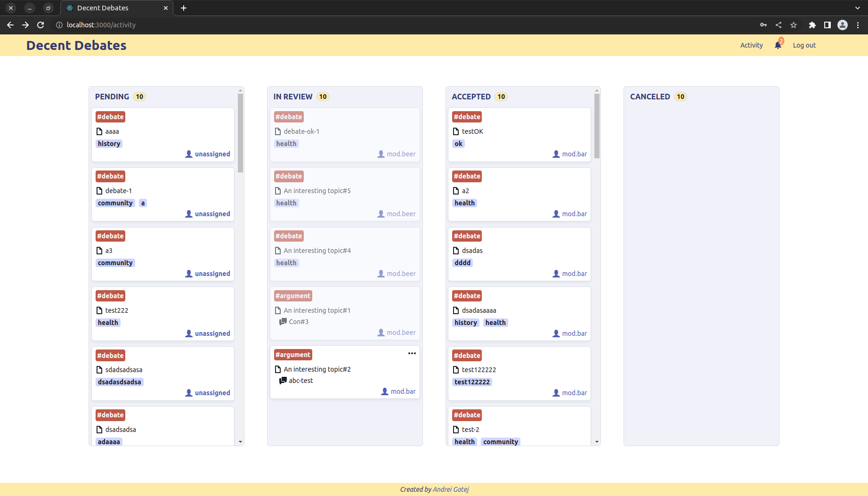The width and height of the screenshot is (868, 496).
Task: Open the Chrome three-dot menu
Action: tap(858, 25)
